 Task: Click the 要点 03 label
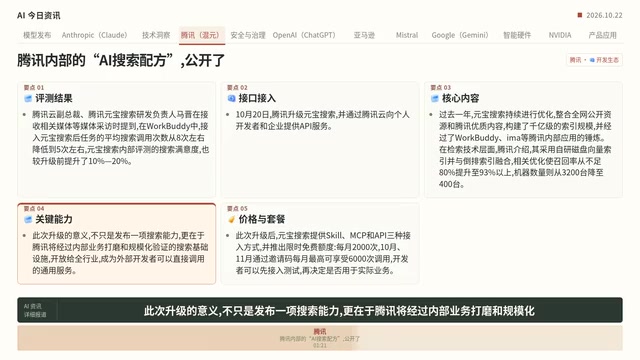(440, 87)
